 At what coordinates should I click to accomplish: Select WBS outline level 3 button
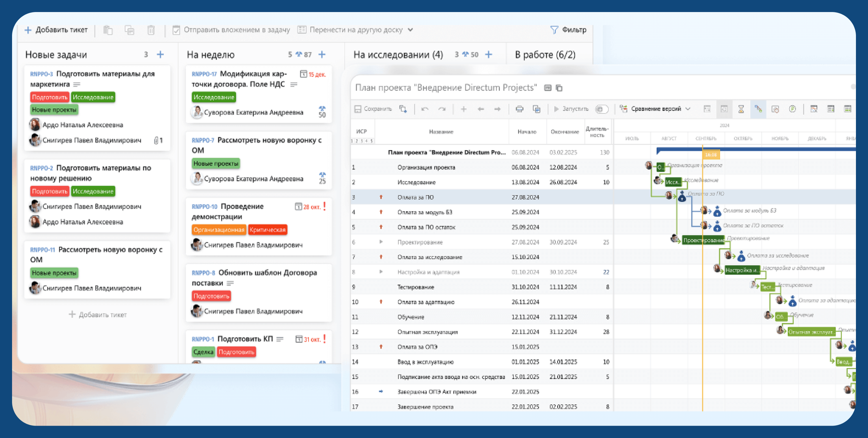[x=362, y=141]
